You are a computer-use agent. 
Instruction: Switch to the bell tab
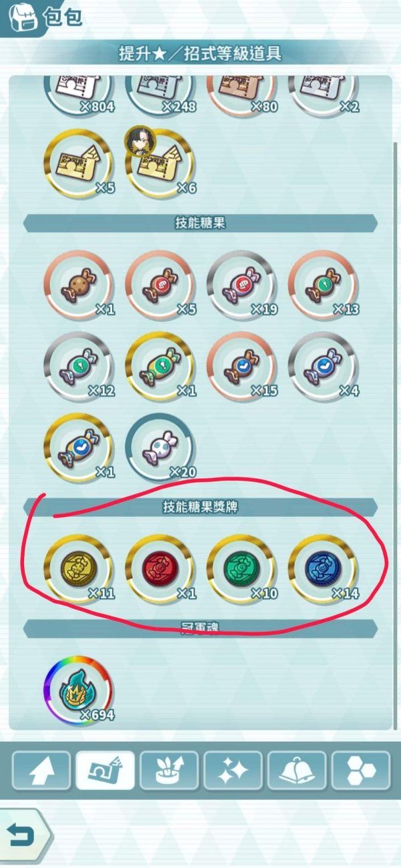(297, 771)
